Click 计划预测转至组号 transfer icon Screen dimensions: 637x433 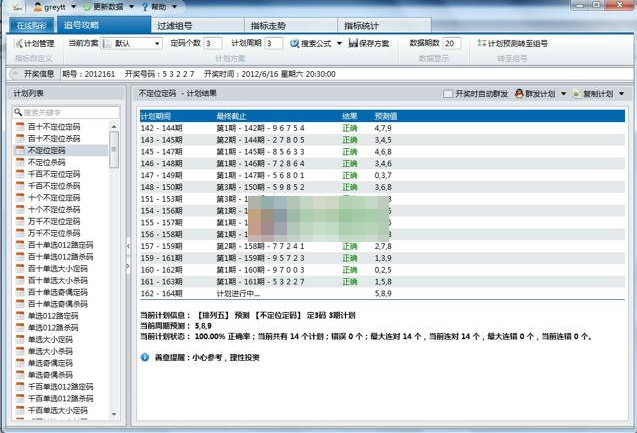click(x=481, y=44)
